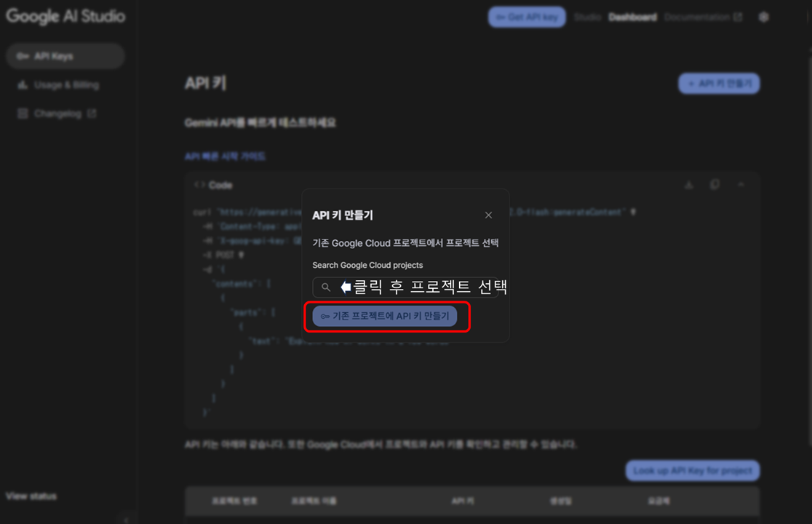Download the code snippet icon
This screenshot has height=524, width=812.
[689, 185]
